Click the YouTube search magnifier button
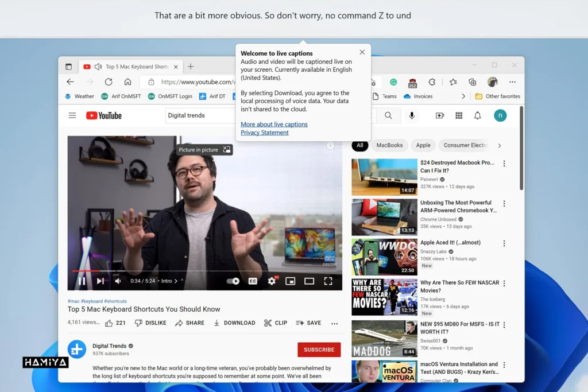 (x=388, y=115)
